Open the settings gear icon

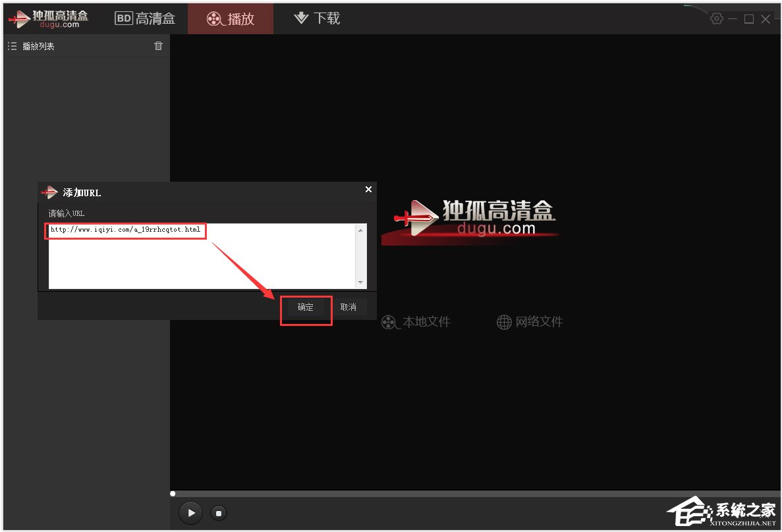tap(717, 18)
